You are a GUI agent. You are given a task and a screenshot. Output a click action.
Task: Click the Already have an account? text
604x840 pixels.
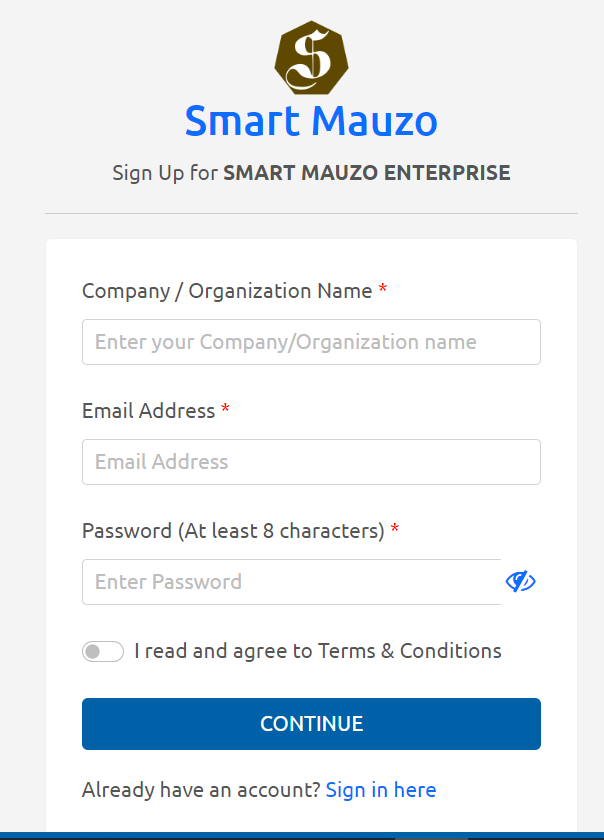point(201,790)
